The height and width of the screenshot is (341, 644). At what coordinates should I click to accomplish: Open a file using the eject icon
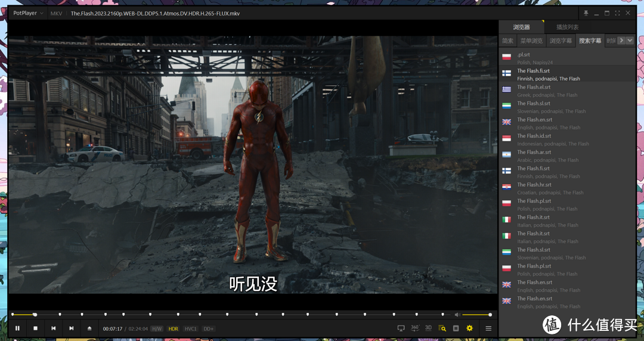[x=89, y=328]
